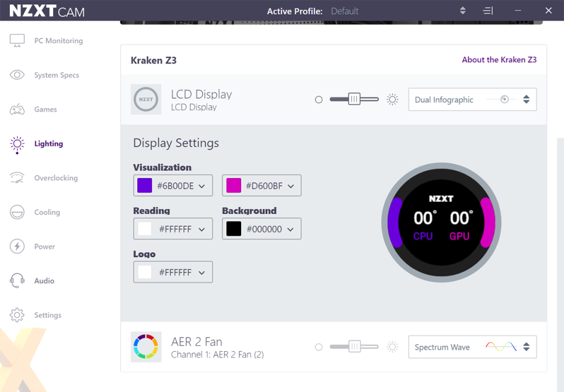Set AER 2 Fan brightness to minimum circle
The width and height of the screenshot is (564, 392).
319,347
